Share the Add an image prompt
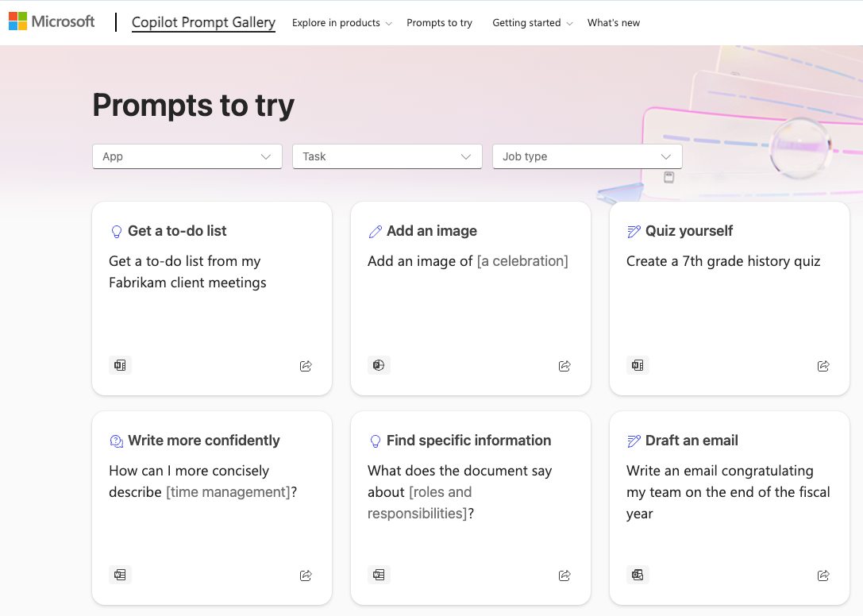 tap(564, 365)
